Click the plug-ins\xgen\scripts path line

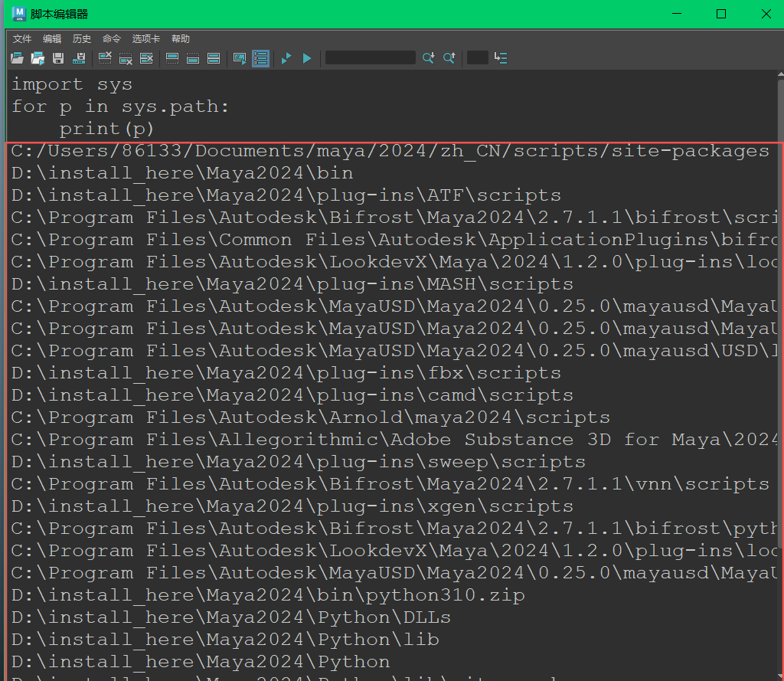(x=292, y=506)
